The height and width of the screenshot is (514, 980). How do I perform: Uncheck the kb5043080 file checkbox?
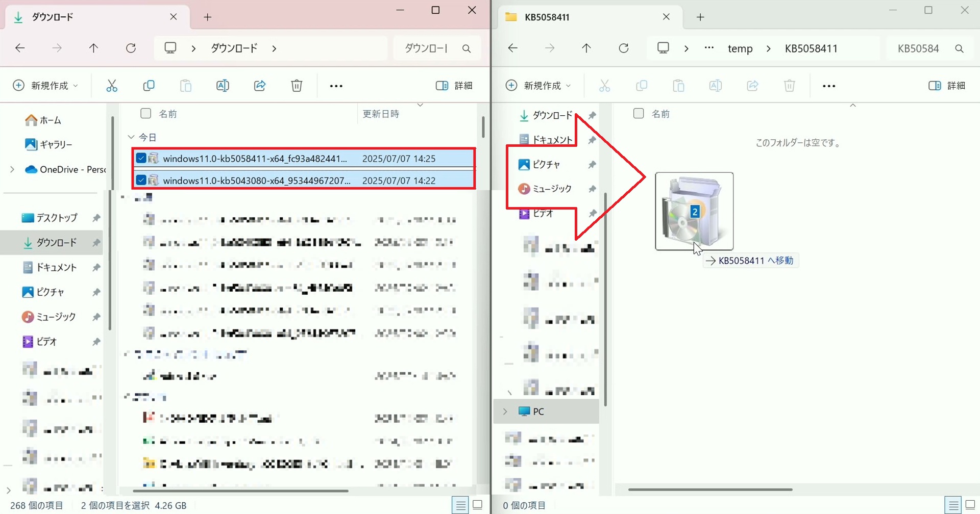pyautogui.click(x=141, y=180)
